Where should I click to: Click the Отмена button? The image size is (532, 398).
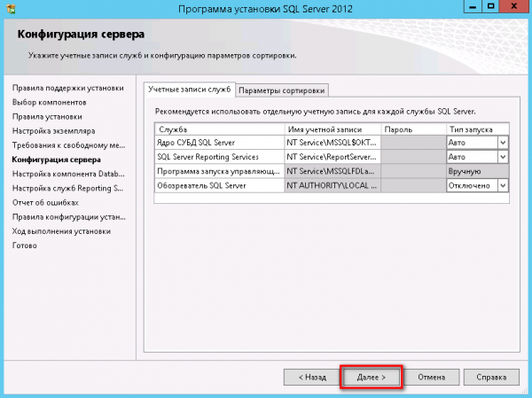click(431, 376)
